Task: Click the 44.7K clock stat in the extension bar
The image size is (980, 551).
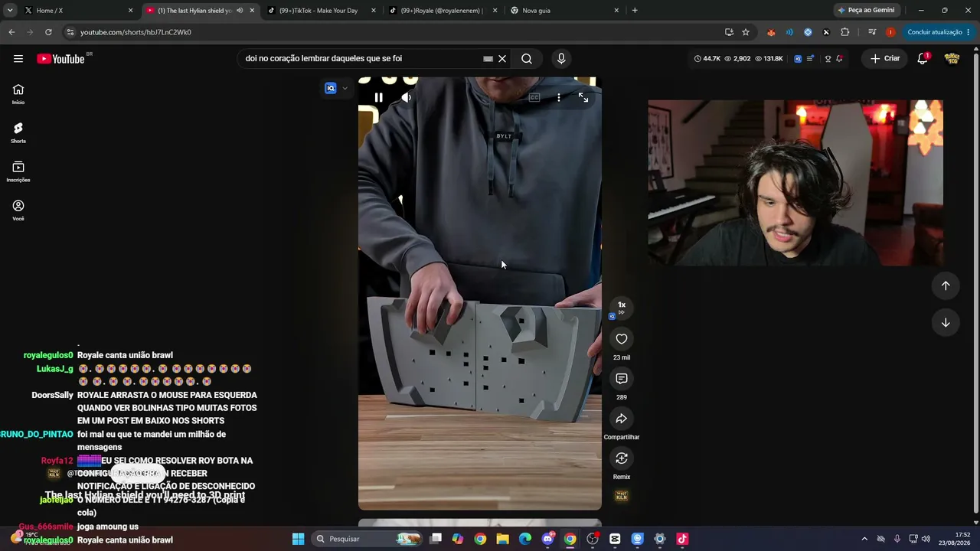Action: (x=707, y=58)
